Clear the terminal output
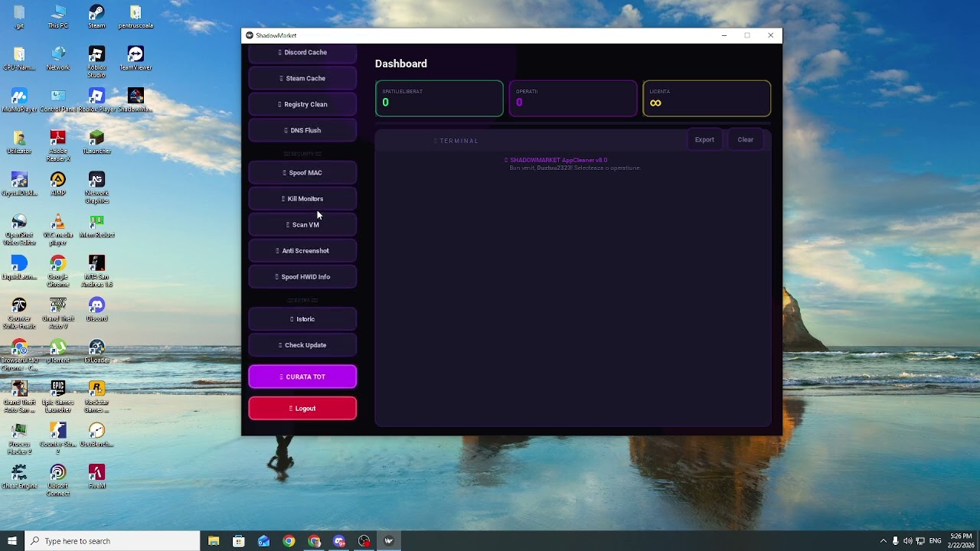The image size is (980, 551). pyautogui.click(x=745, y=140)
